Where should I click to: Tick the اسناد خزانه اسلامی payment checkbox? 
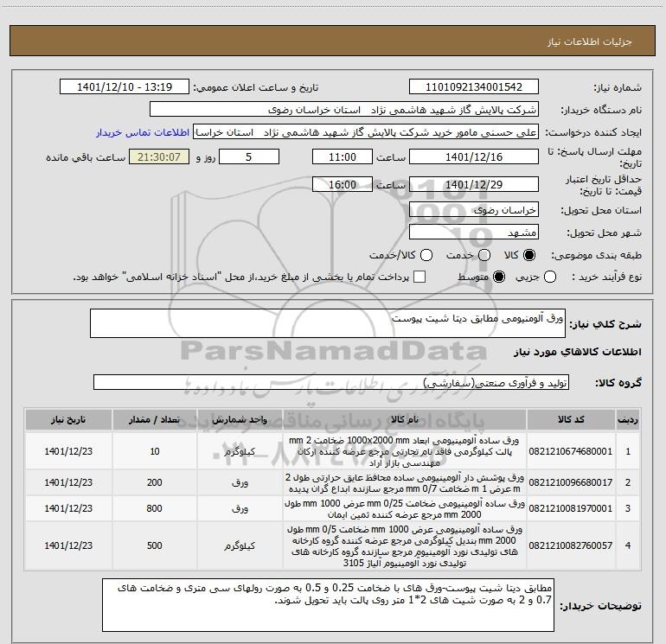tap(419, 277)
